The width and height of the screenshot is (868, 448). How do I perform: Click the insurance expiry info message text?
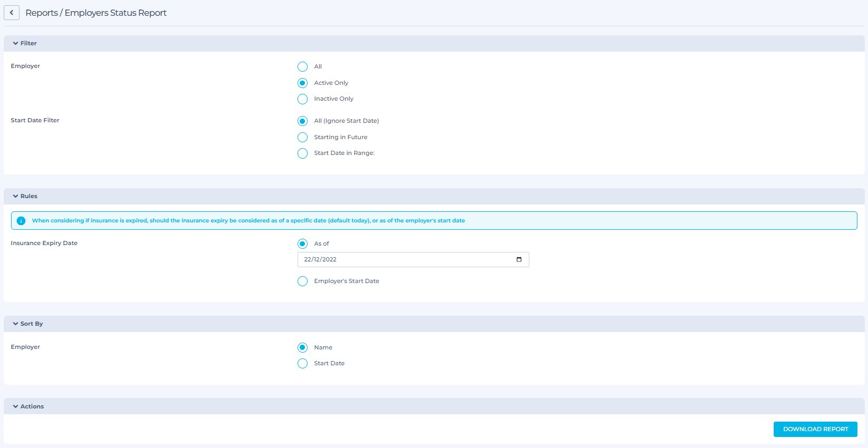248,221
